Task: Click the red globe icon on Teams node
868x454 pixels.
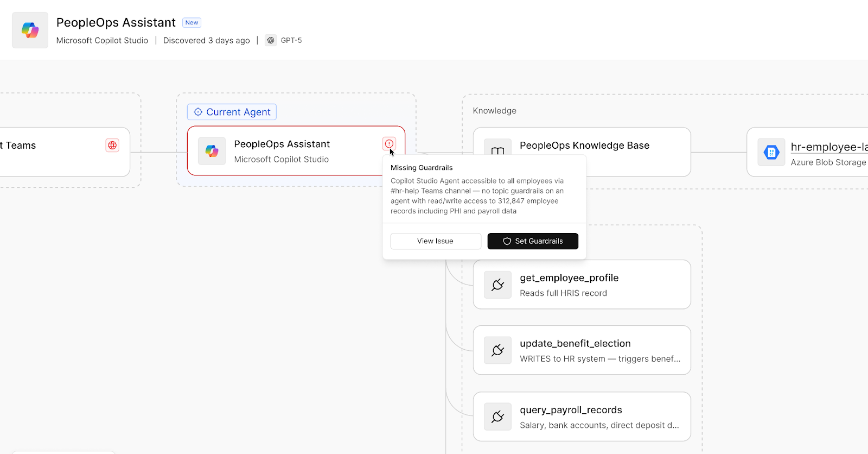Action: click(x=112, y=146)
